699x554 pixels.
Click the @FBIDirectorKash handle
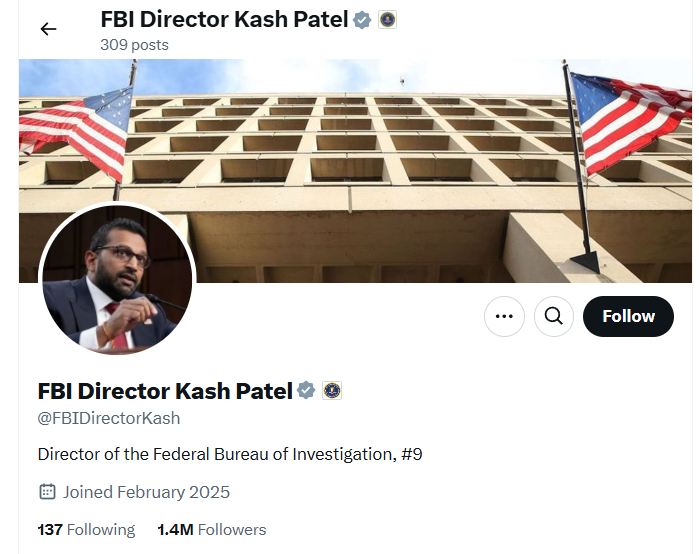[x=109, y=418]
